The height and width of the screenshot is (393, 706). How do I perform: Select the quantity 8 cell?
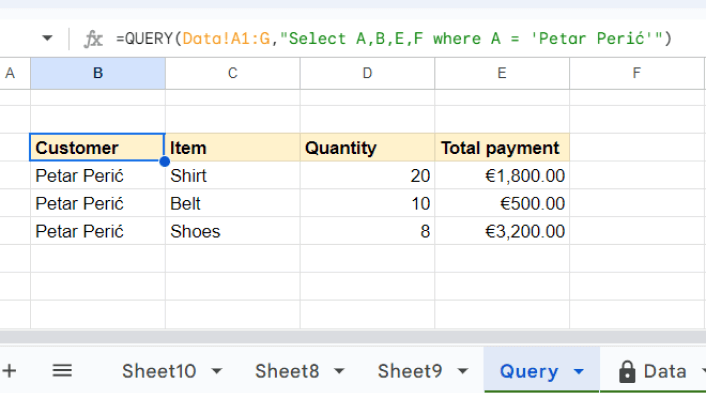(x=367, y=231)
